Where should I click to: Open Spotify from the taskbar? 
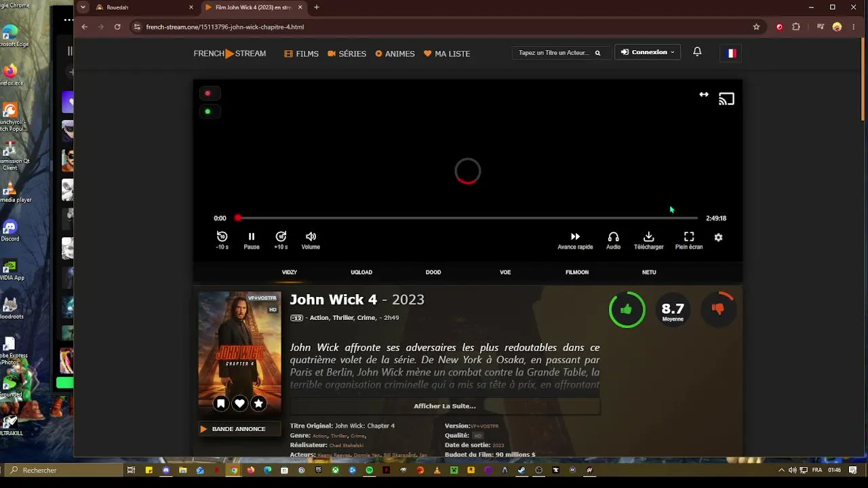(x=369, y=470)
